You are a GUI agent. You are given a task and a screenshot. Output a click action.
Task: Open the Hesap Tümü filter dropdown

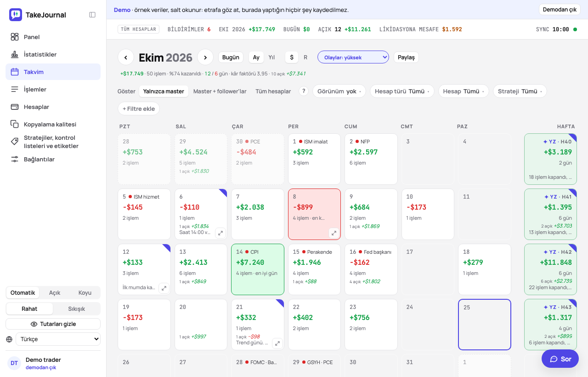pos(464,91)
